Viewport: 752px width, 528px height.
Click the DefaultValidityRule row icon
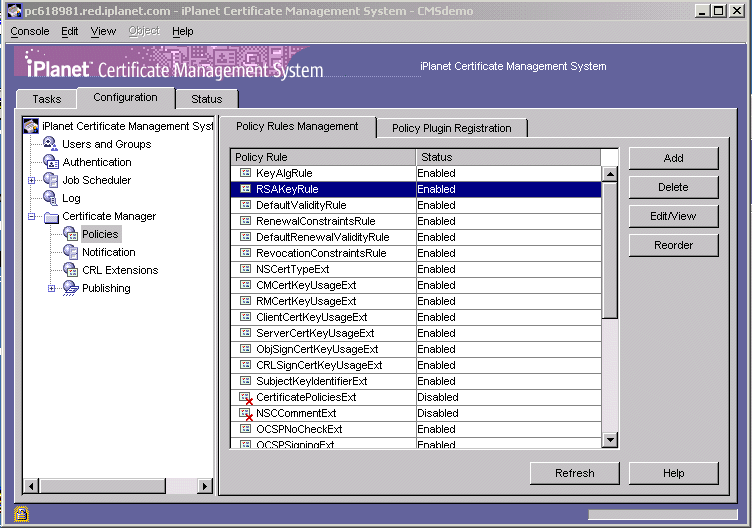(245, 205)
